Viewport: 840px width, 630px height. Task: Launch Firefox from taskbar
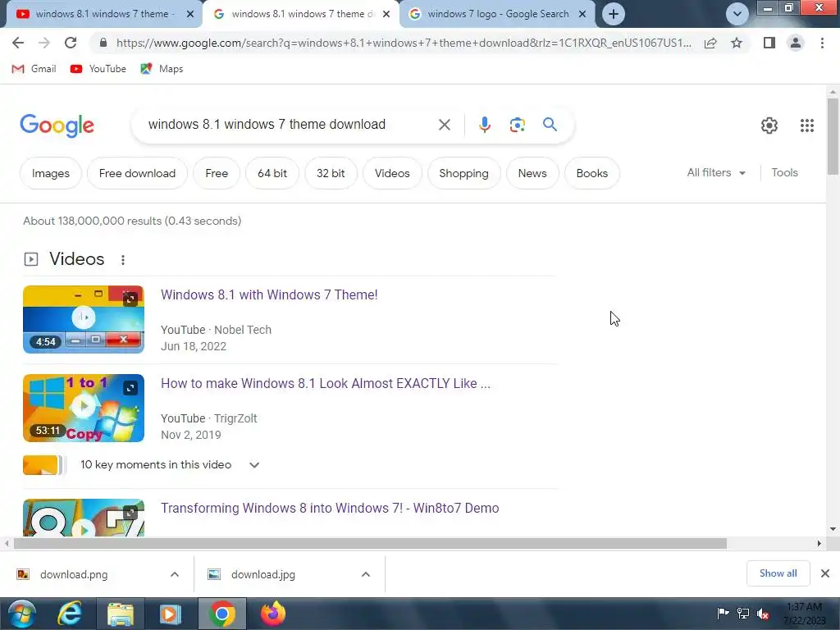[x=272, y=614]
